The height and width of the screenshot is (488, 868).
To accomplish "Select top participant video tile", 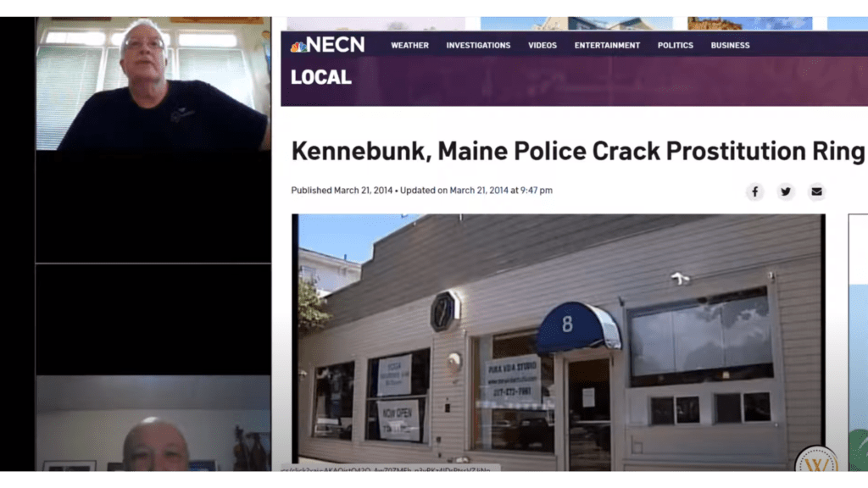I will [x=153, y=84].
